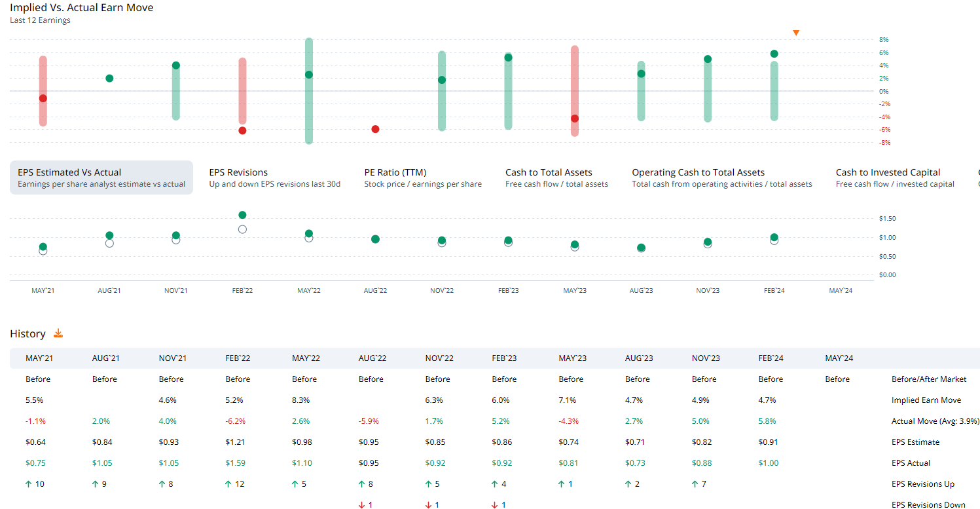Click the MAY`24 column header in History
Screen dimensions: 980x509
[839, 358]
